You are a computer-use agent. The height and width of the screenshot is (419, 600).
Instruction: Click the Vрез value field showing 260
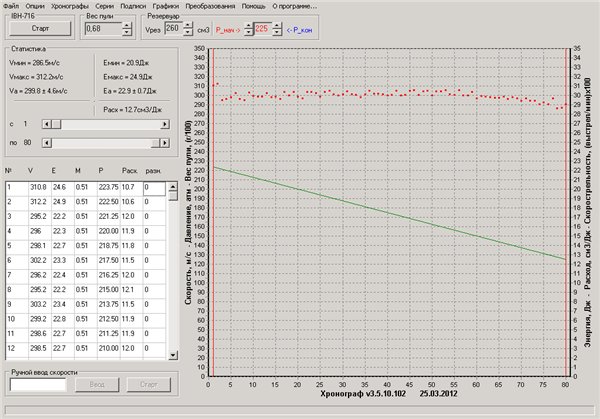tap(171, 29)
